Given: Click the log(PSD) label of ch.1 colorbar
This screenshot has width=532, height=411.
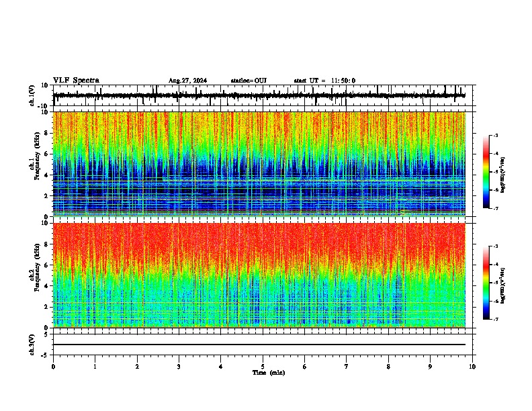Looking at the screenshot, I should pos(503,175).
